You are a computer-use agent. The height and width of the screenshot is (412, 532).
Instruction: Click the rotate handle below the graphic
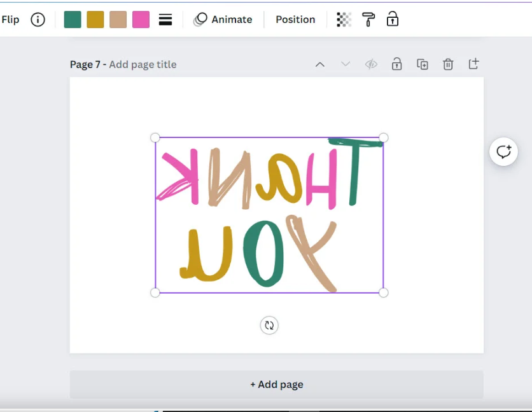[x=269, y=326]
